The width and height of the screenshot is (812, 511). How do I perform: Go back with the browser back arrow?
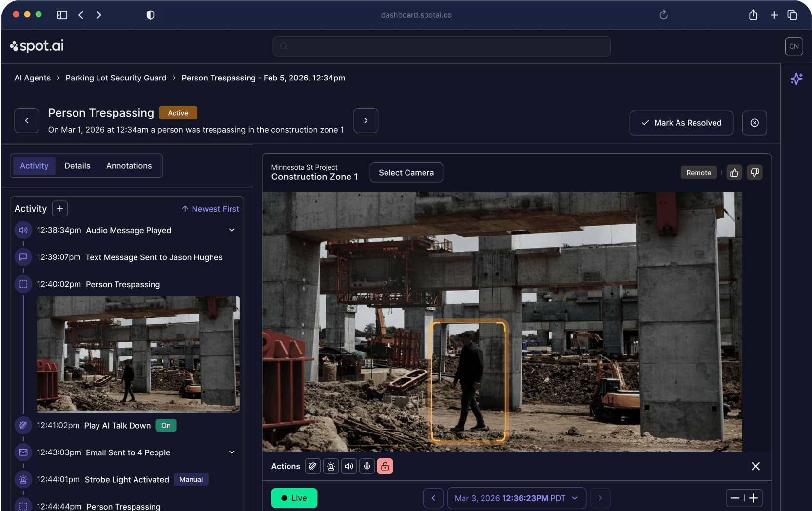click(x=81, y=15)
